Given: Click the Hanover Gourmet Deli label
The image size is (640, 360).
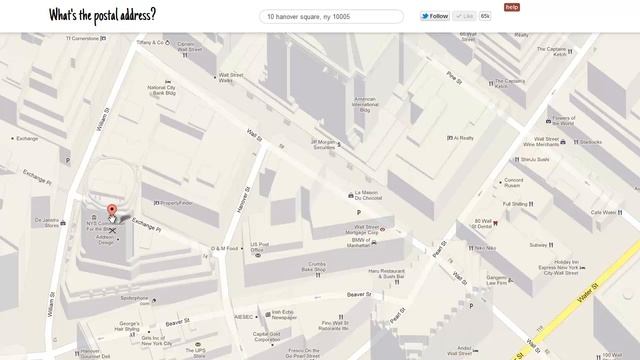Looking at the screenshot, I should [95, 353].
